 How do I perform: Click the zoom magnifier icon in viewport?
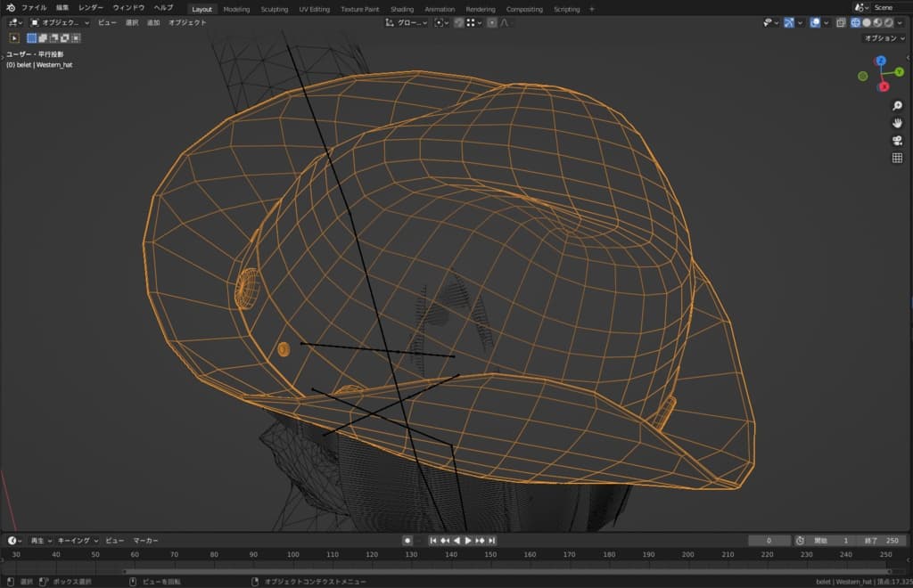897,106
